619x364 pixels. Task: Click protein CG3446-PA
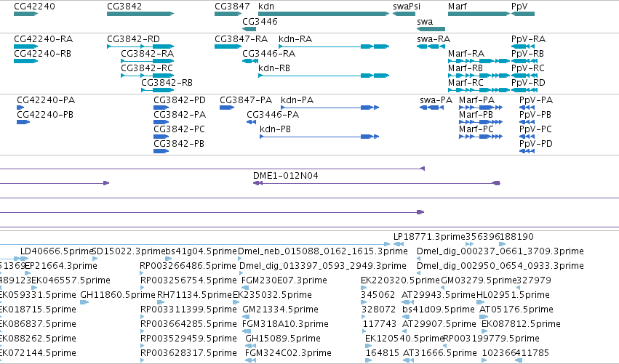click(252, 122)
